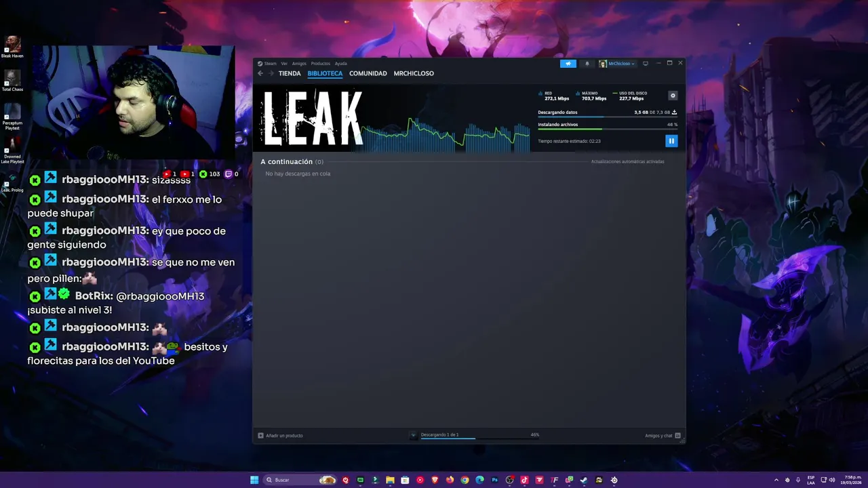Open the Steam menu
The height and width of the screenshot is (488, 868).
pos(267,64)
